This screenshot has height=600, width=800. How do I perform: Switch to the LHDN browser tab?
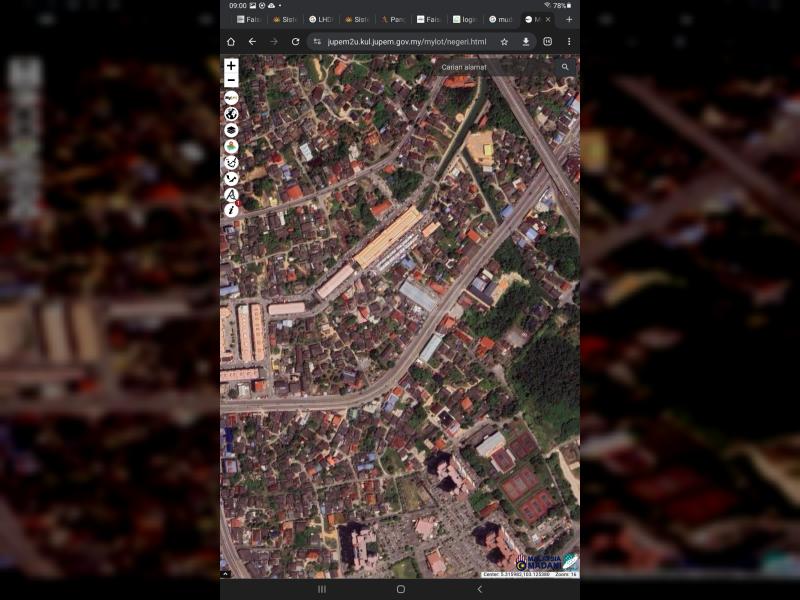point(320,19)
